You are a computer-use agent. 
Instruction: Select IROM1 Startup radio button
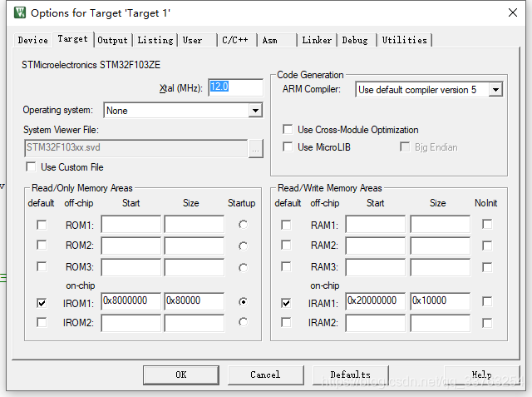[243, 301]
